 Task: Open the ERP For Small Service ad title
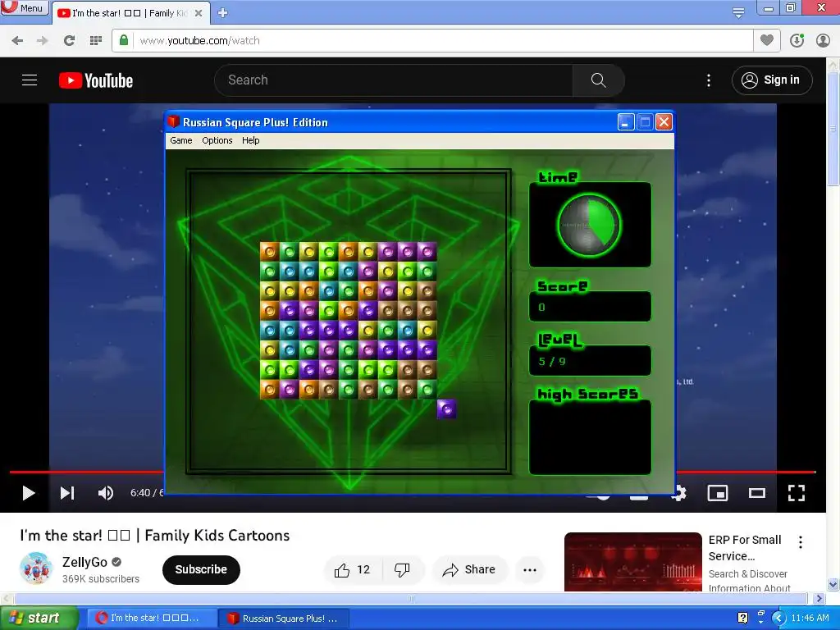point(745,547)
